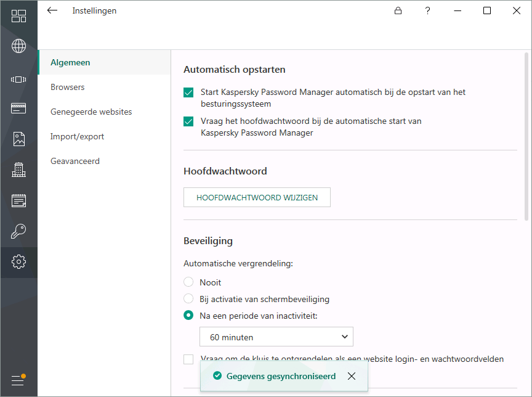This screenshot has height=397, width=532.
Task: Open the Import/export settings tab
Action: [77, 136]
